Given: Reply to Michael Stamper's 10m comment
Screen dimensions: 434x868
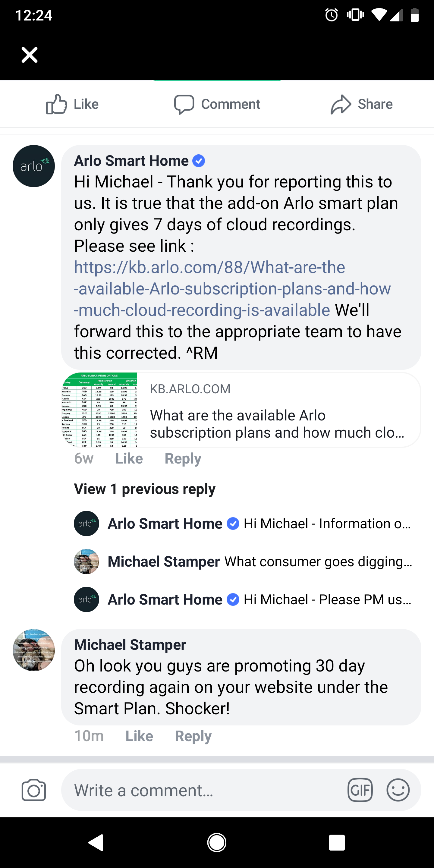Looking at the screenshot, I should [193, 736].
